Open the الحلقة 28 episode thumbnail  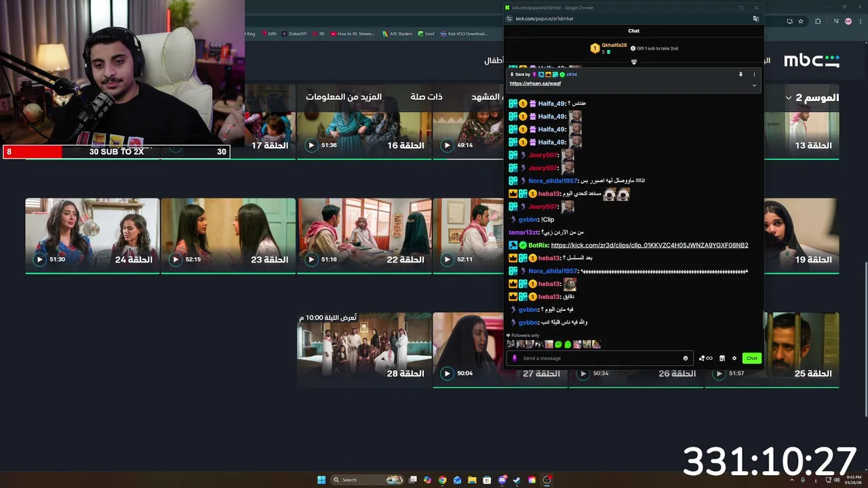[364, 349]
